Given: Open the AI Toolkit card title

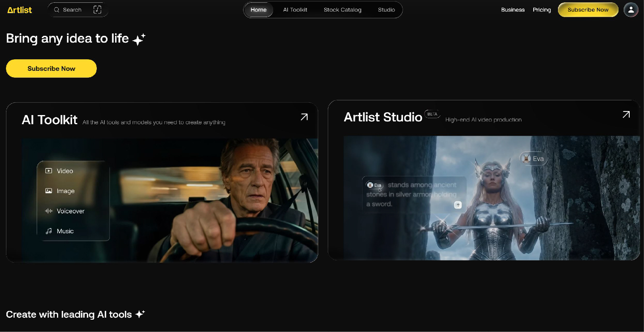Looking at the screenshot, I should [49, 120].
